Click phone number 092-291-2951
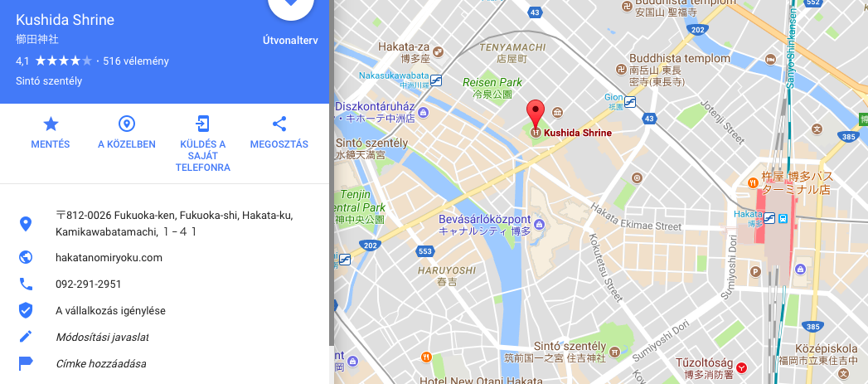868x384 pixels. tap(89, 284)
